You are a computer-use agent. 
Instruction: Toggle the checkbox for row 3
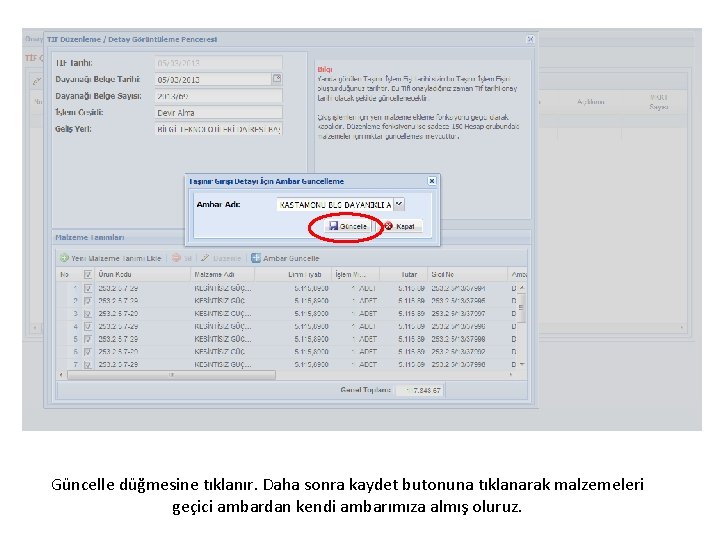point(88,314)
